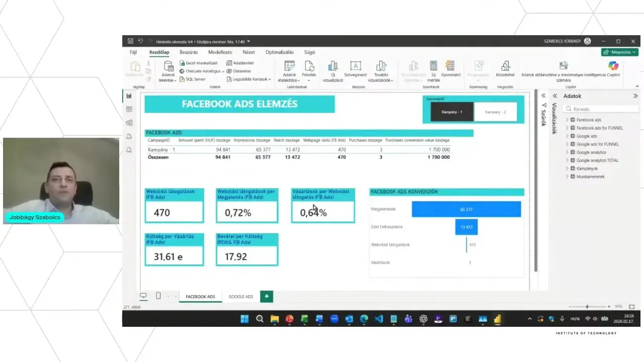Open Model view in left sidebar

(129, 123)
